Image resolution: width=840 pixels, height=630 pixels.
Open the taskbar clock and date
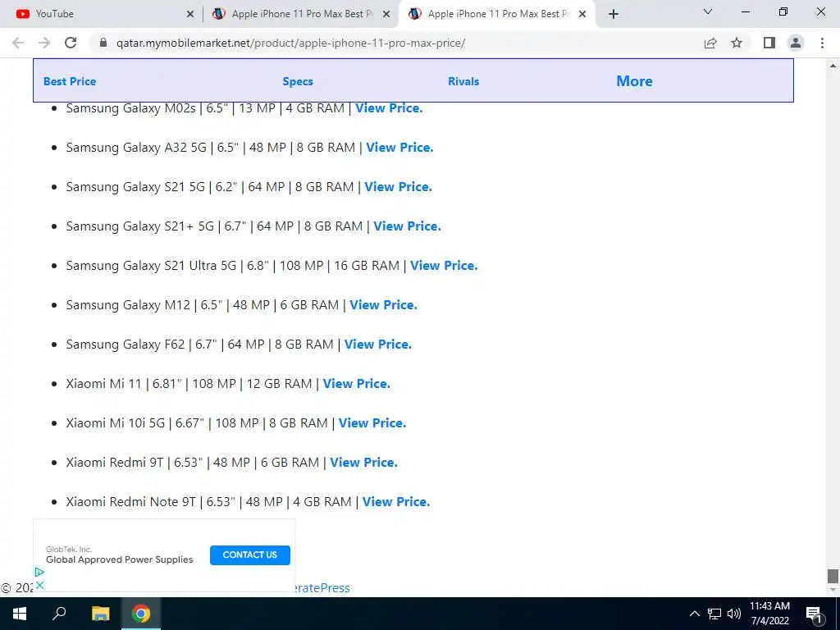pyautogui.click(x=769, y=614)
